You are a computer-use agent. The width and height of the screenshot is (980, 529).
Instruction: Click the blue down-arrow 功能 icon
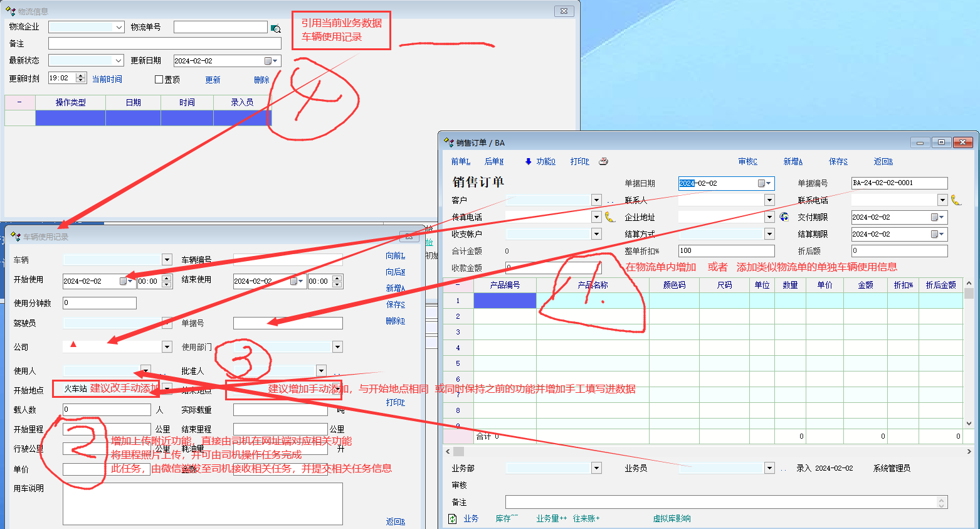click(528, 161)
